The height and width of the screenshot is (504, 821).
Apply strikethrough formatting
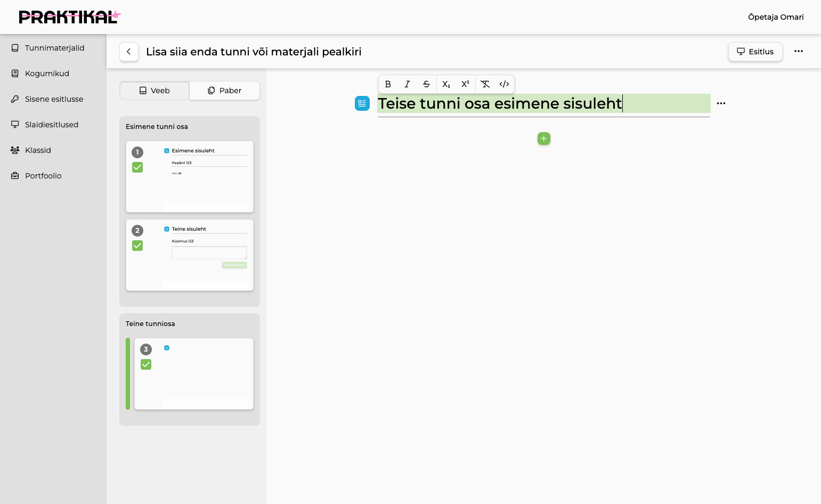[426, 84]
